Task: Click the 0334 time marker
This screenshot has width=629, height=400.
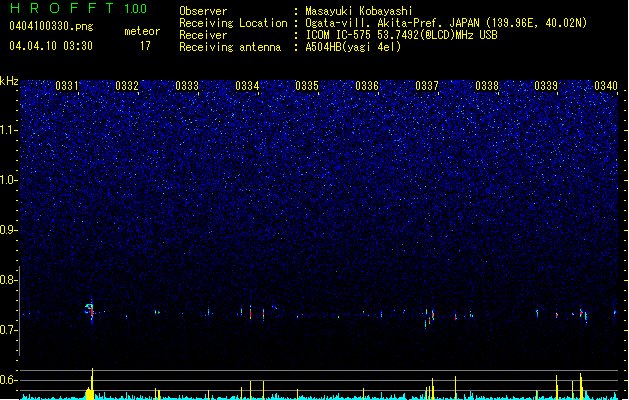Action: pos(247,86)
